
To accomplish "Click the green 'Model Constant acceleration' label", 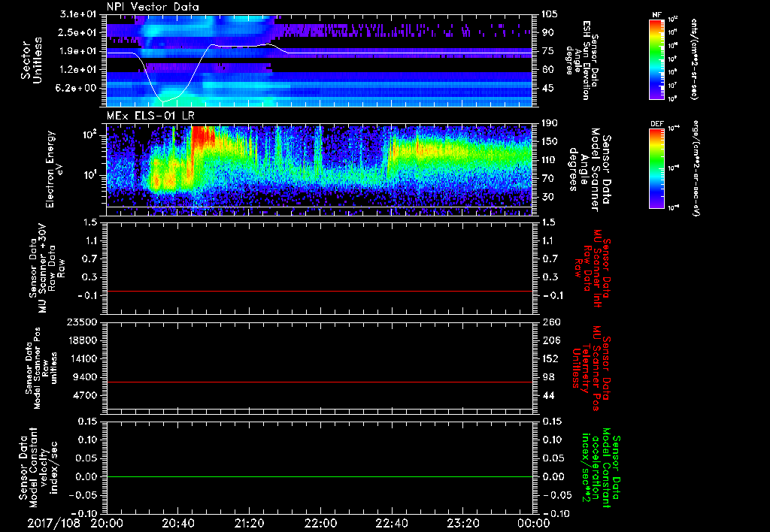I will [x=599, y=469].
